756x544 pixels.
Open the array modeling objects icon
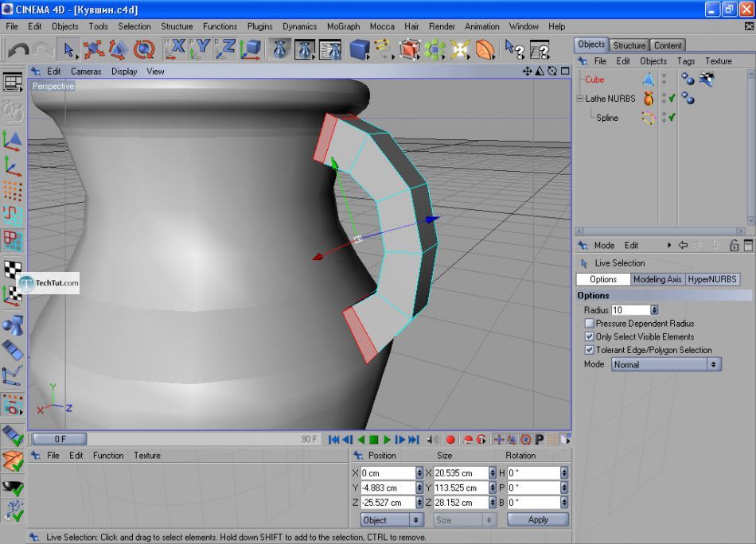[x=435, y=49]
